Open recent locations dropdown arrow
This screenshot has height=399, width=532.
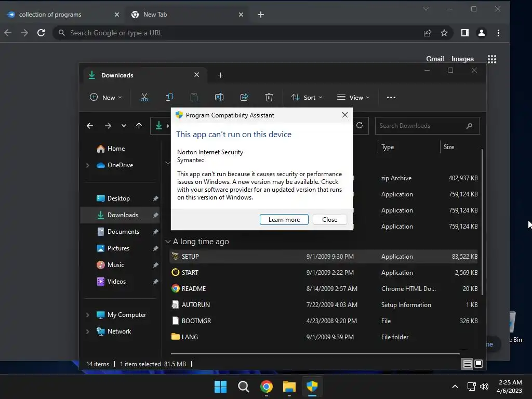point(124,126)
